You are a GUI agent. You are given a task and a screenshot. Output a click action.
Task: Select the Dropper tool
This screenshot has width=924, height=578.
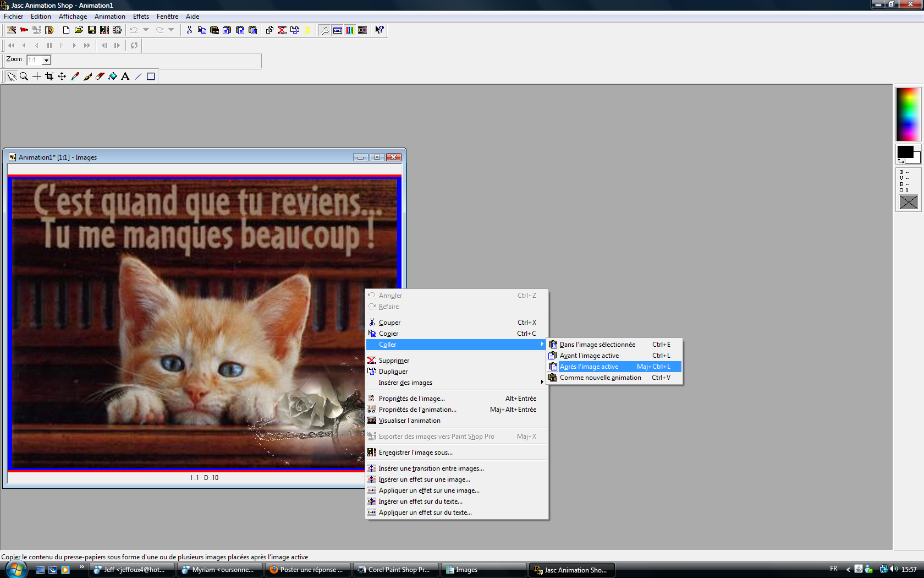[75, 77]
